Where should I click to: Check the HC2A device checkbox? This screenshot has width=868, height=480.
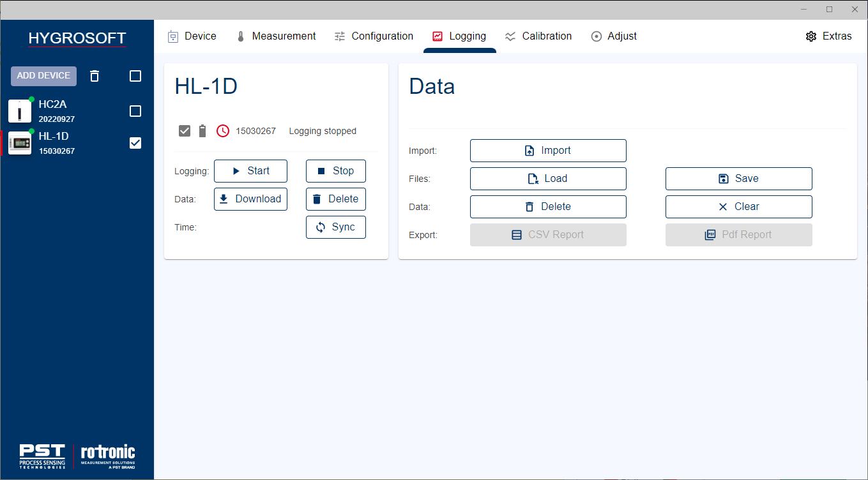tap(135, 111)
